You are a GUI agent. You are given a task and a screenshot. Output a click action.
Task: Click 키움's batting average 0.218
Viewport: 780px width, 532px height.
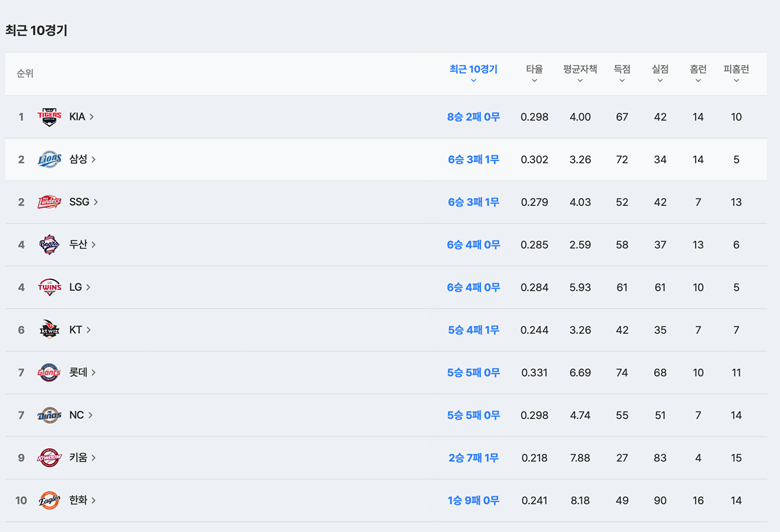(x=534, y=458)
